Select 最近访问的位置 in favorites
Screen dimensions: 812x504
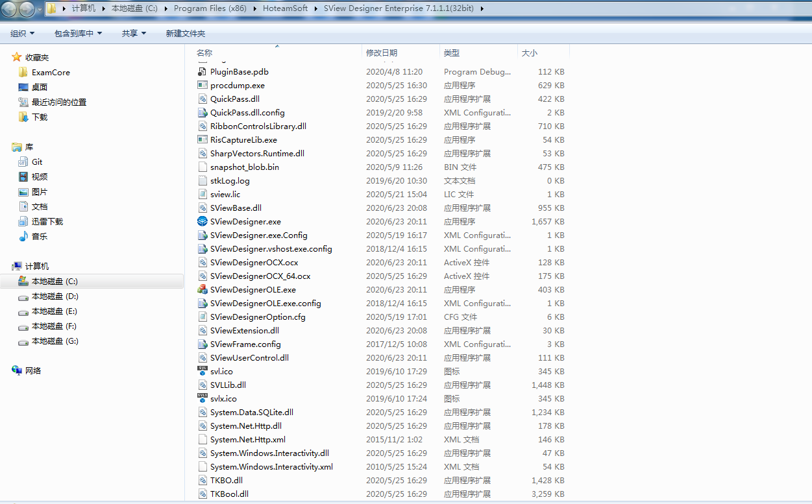coord(59,102)
